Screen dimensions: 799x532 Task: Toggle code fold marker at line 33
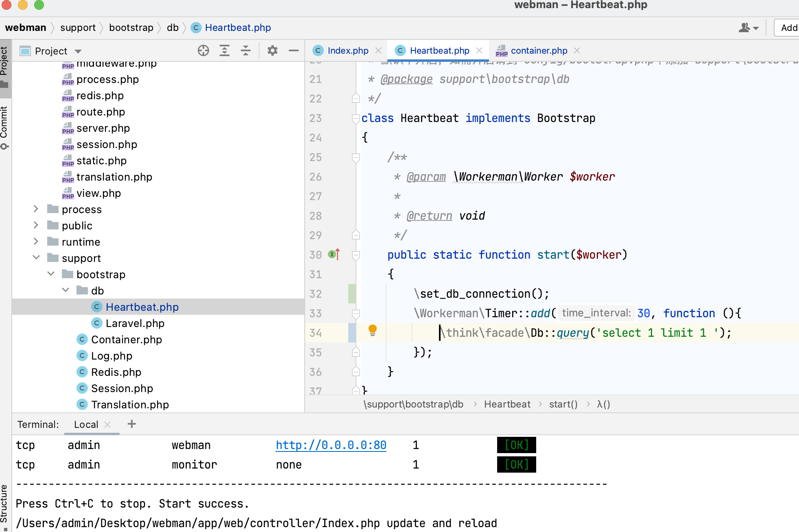tap(356, 314)
